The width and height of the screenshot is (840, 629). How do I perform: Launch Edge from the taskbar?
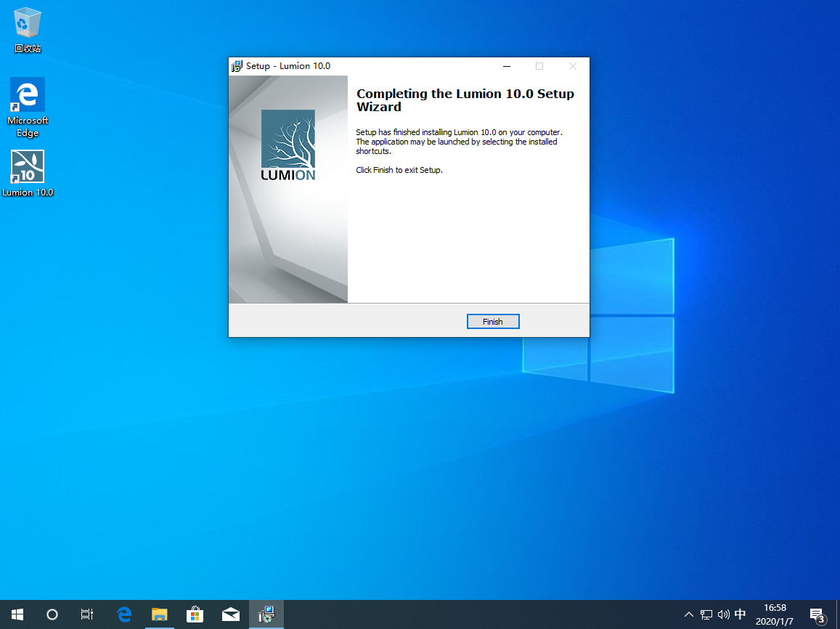[124, 614]
